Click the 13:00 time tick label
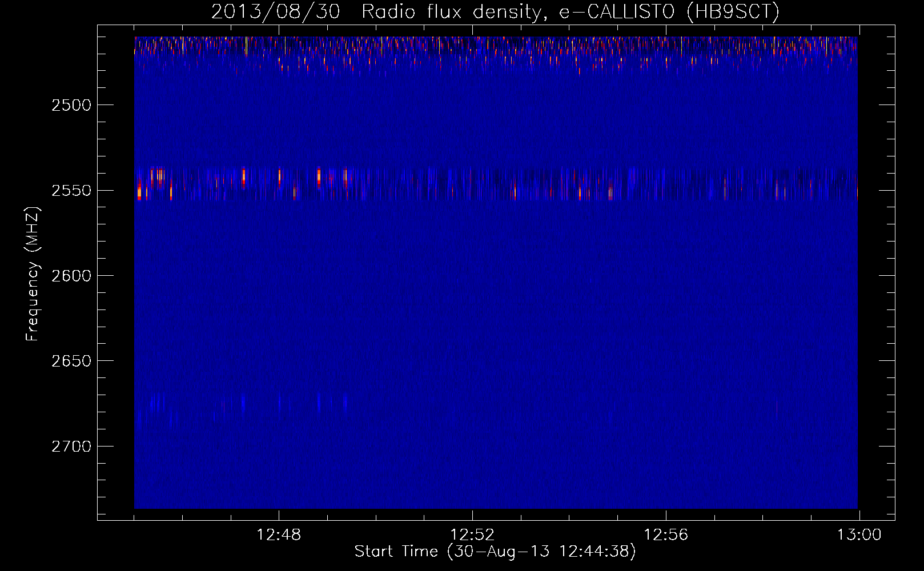 point(859,535)
